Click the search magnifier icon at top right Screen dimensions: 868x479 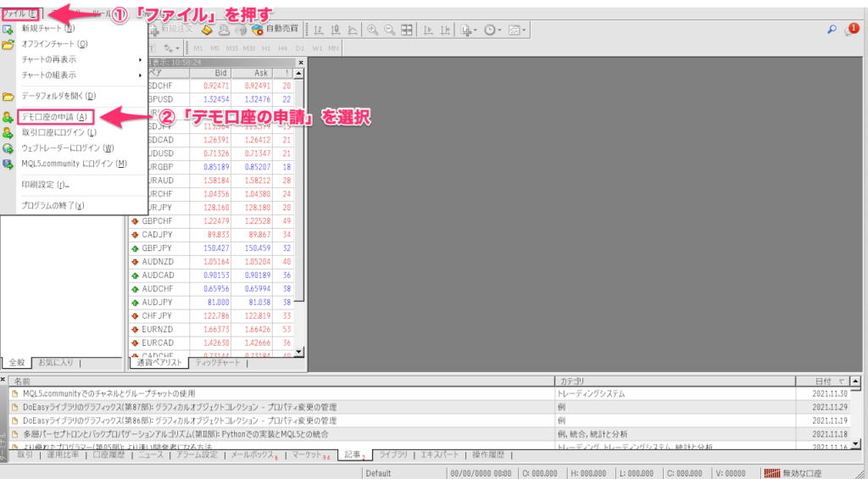point(832,30)
